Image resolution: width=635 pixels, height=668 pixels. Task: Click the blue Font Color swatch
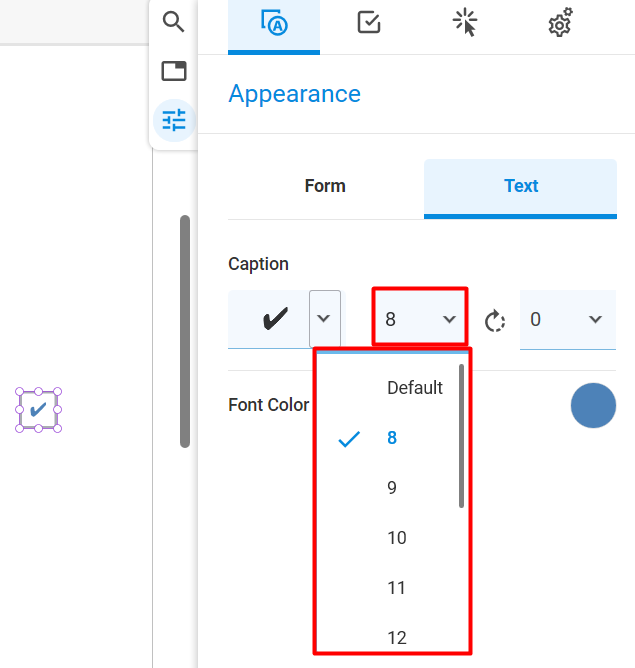click(593, 405)
